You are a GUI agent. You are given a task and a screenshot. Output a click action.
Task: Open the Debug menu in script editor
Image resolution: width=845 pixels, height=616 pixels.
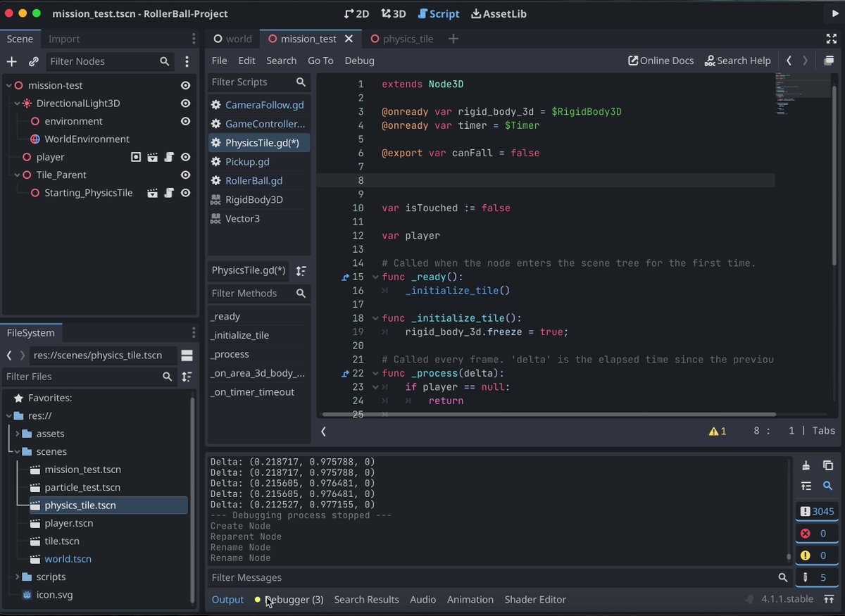(x=359, y=61)
